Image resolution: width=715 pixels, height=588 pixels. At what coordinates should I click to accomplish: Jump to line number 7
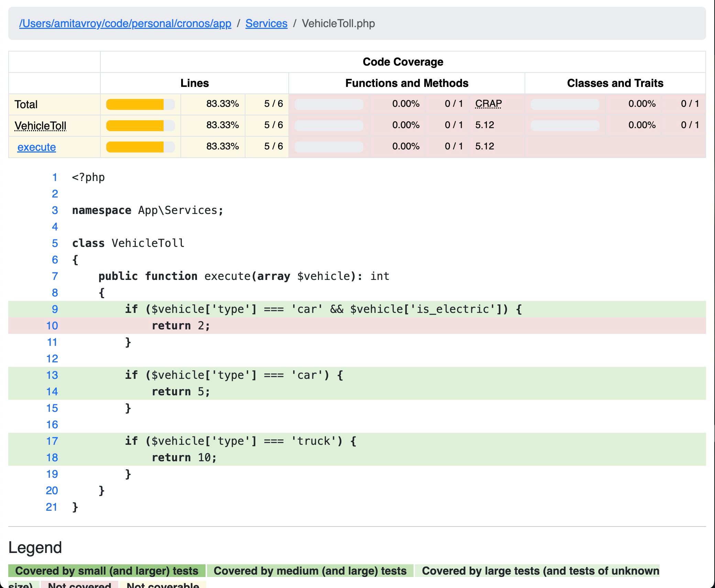(55, 276)
